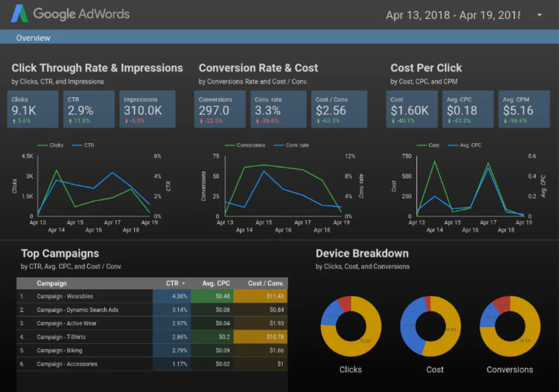Select Conversions scorecard showing 297.0
Screen dimensions: 559x392
click(220, 109)
